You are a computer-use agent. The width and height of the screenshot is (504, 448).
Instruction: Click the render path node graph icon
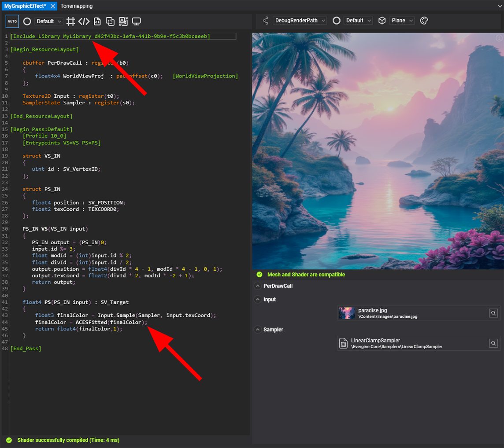tap(265, 21)
